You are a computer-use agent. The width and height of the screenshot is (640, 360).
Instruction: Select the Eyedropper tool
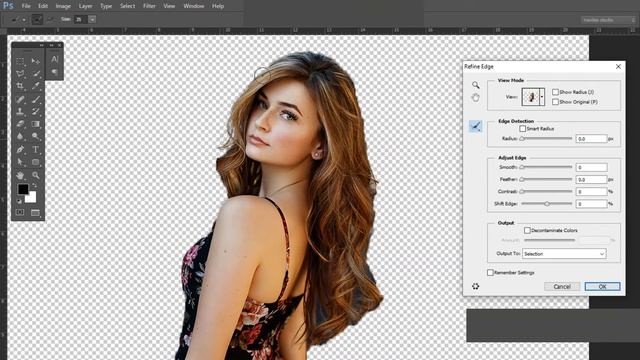tap(36, 86)
